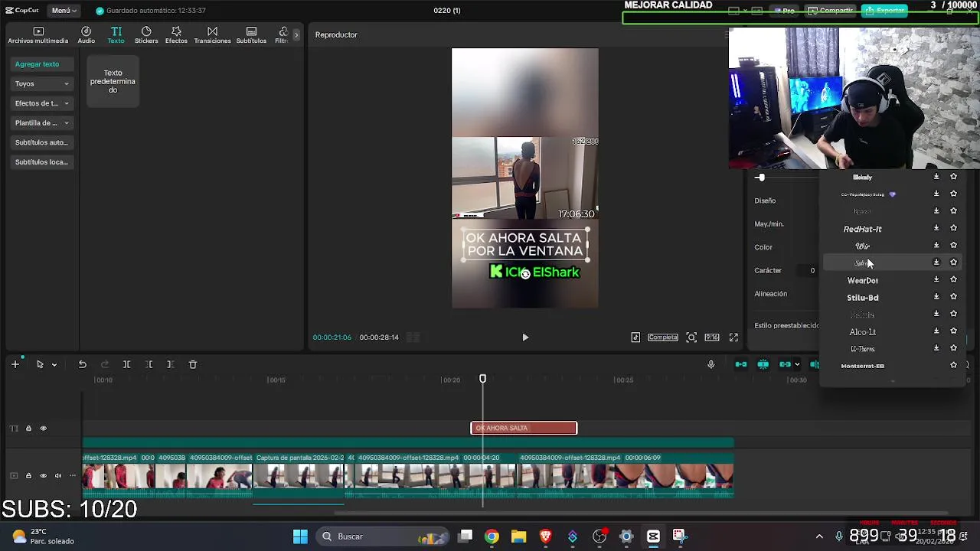The height and width of the screenshot is (551, 980).
Task: Adjust the font size slider handle
Action: (x=760, y=178)
